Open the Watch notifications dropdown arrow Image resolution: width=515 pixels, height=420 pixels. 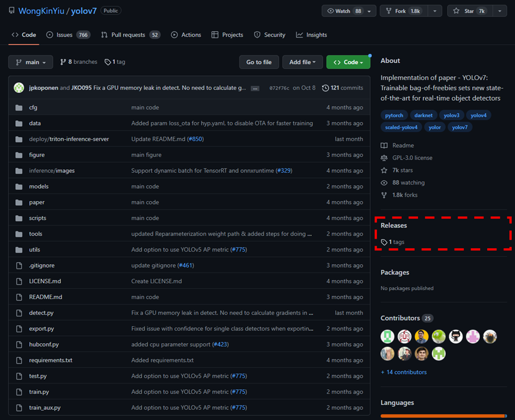tap(369, 11)
